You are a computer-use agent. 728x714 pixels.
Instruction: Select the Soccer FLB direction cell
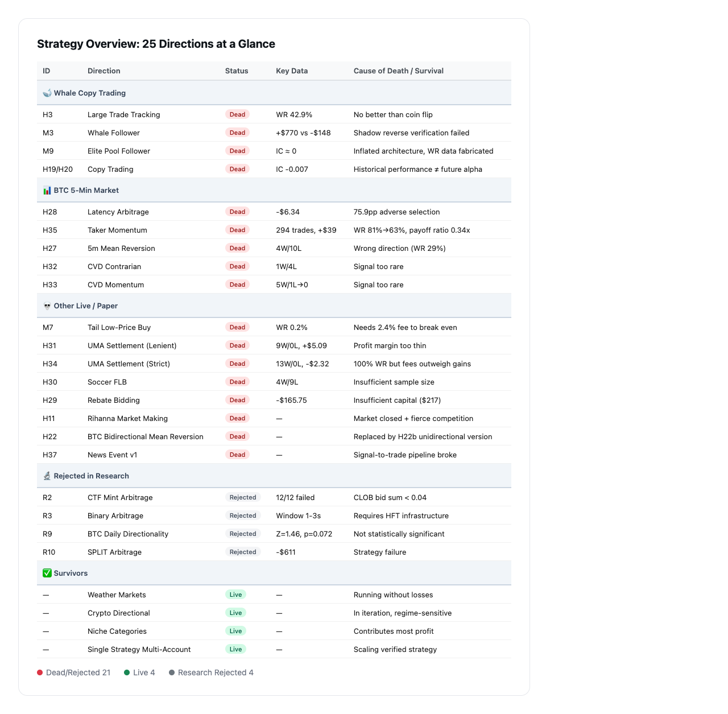click(107, 382)
